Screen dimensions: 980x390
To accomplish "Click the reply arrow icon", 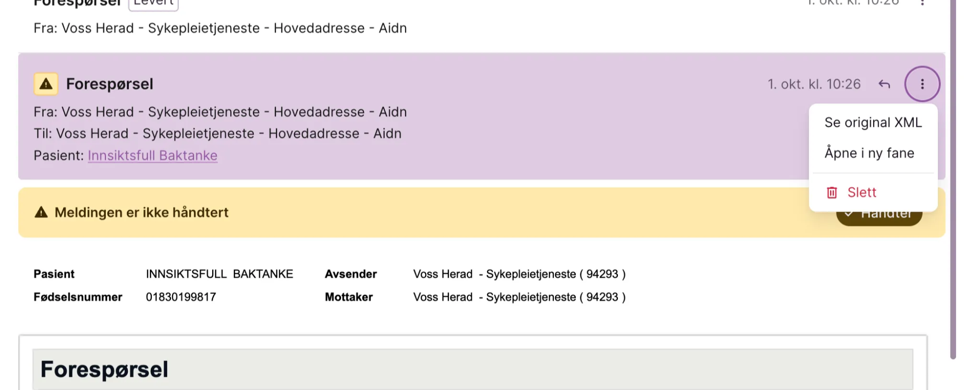I will point(884,84).
